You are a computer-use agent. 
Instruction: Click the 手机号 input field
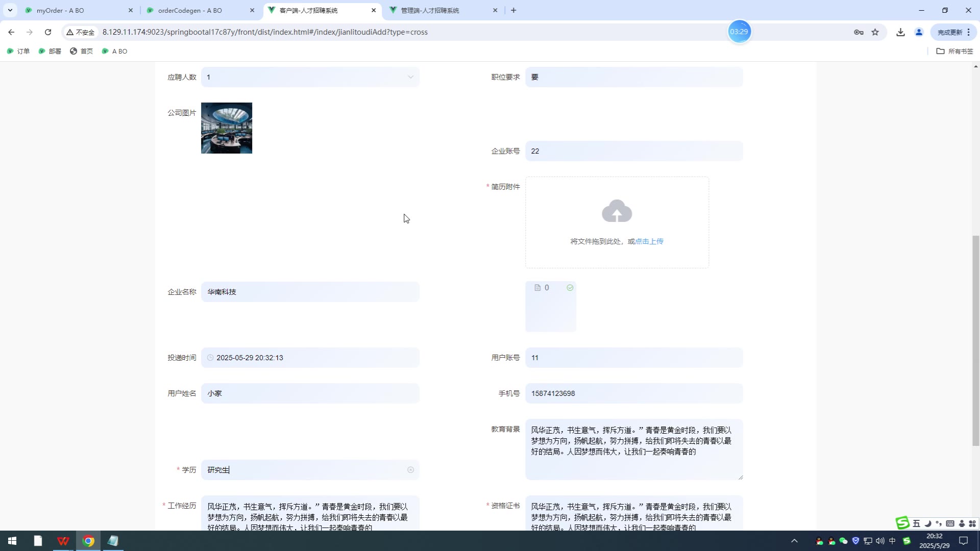point(634,393)
